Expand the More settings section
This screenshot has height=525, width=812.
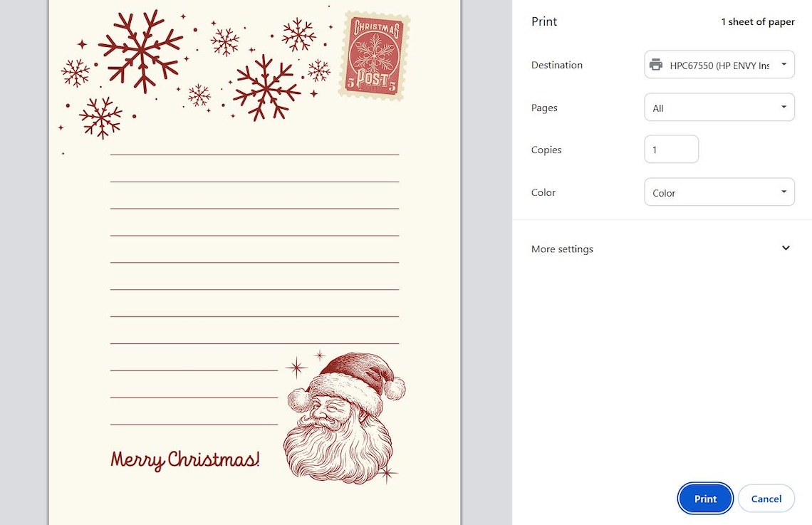(562, 249)
